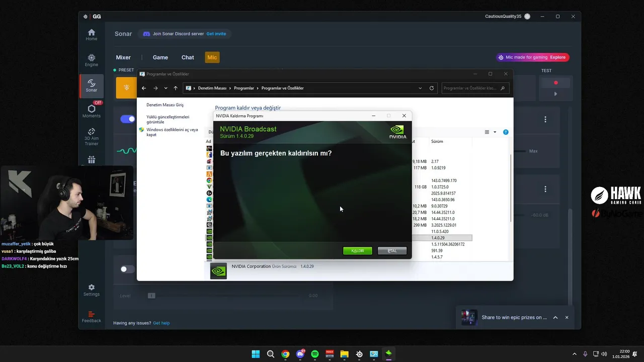The height and width of the screenshot is (362, 644).
Task: Sort by the Sürüm column header
Action: coord(437,141)
